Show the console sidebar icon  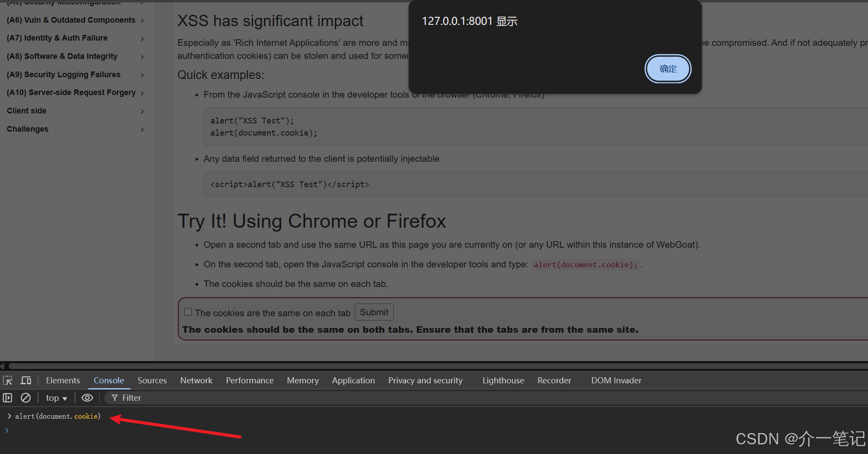tap(7, 398)
